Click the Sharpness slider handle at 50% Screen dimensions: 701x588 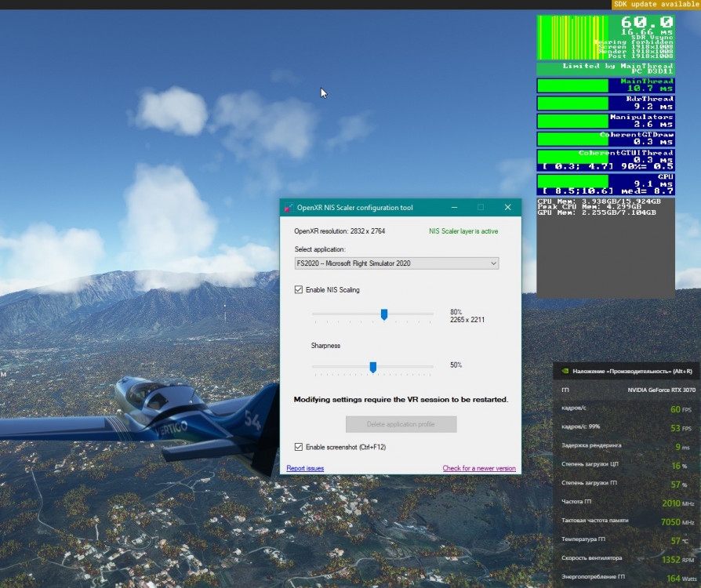click(373, 367)
